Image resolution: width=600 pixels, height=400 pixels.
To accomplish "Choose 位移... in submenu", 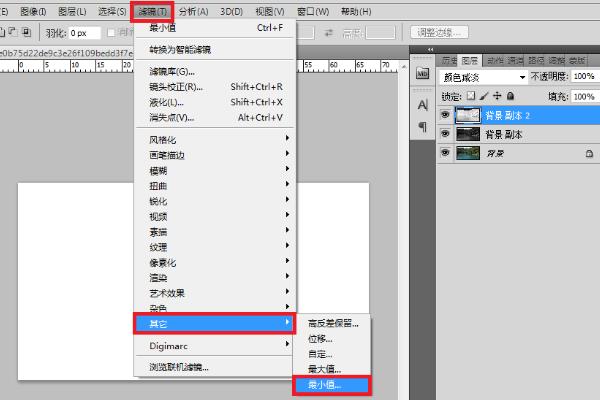I will coord(332,339).
